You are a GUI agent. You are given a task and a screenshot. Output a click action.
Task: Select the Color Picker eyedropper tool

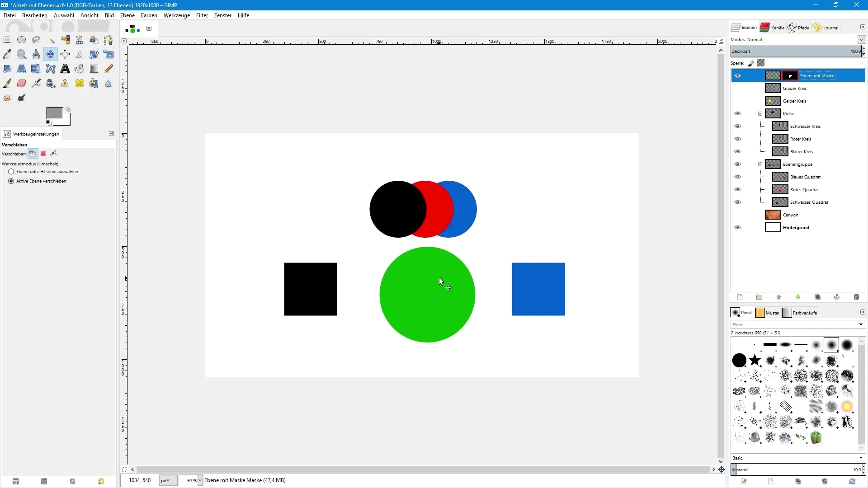coord(7,54)
